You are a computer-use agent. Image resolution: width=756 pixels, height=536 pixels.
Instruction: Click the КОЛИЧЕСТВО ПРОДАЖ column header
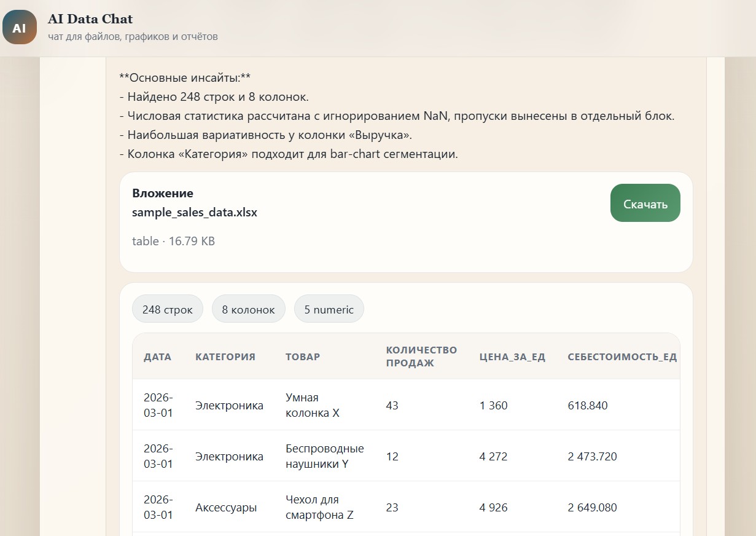tap(421, 357)
